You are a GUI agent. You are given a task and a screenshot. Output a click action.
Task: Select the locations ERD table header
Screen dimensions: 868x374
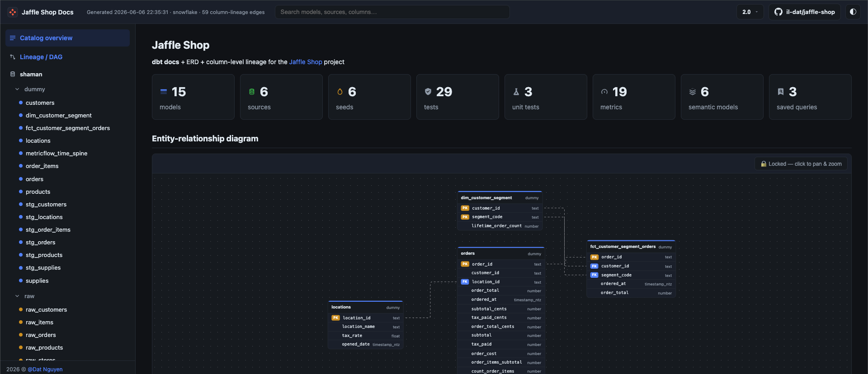pos(365,308)
